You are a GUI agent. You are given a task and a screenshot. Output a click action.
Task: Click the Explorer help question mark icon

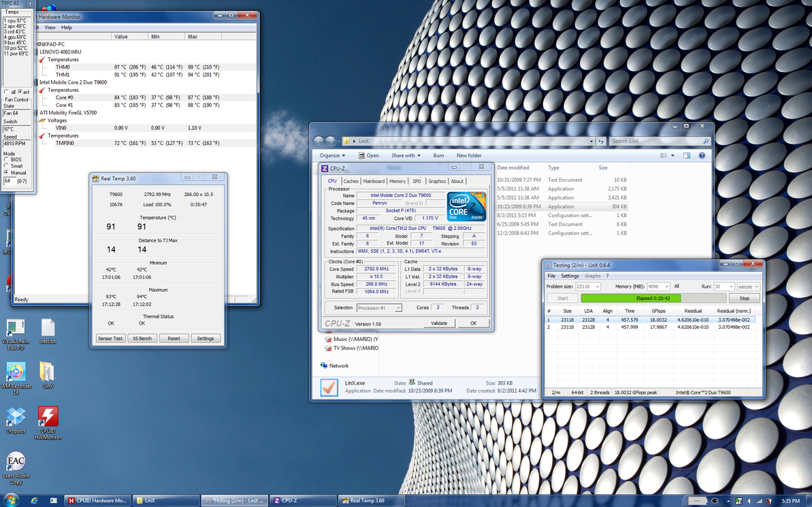click(702, 155)
